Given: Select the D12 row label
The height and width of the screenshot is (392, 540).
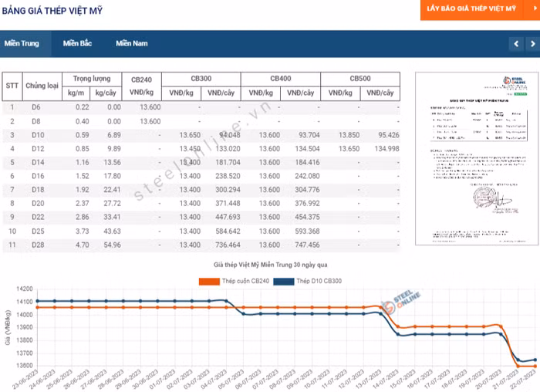Looking at the screenshot, I should pos(38,149).
